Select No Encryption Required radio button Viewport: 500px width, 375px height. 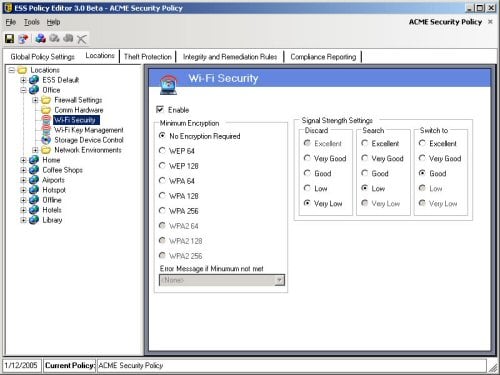(x=162, y=136)
